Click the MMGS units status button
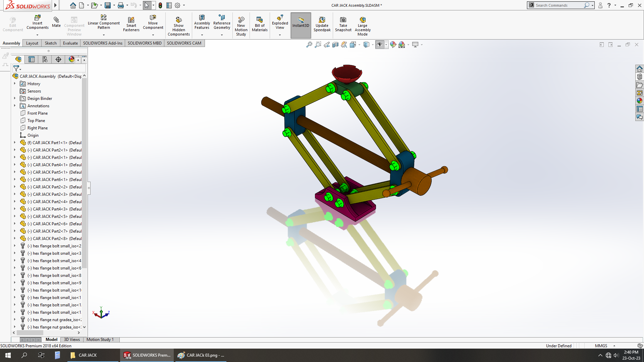 601,346
